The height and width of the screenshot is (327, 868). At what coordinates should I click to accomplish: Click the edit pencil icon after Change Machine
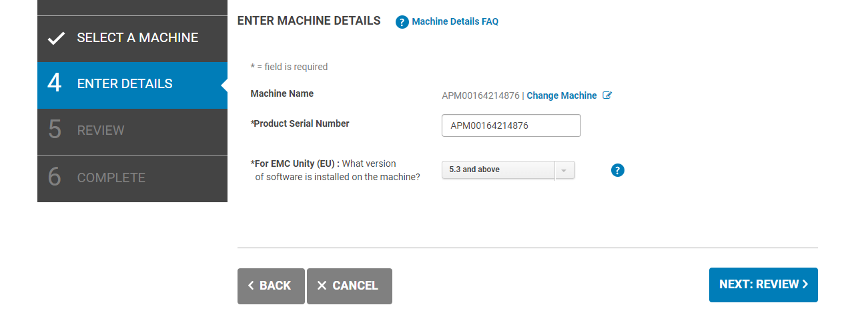[607, 95]
